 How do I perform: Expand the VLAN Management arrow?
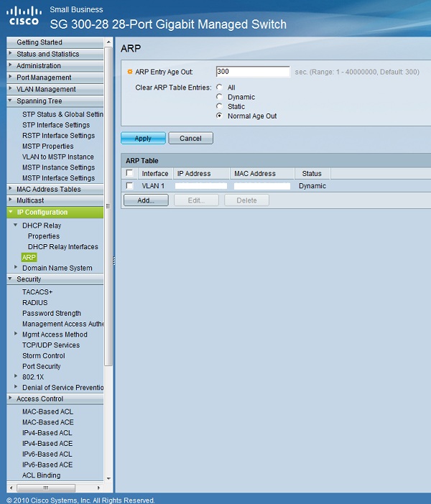pyautogui.click(x=10, y=88)
